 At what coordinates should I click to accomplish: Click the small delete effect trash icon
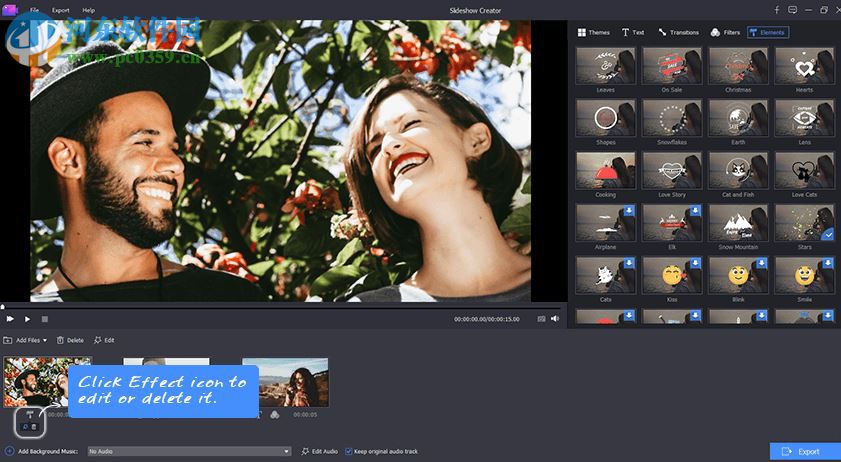[x=34, y=427]
